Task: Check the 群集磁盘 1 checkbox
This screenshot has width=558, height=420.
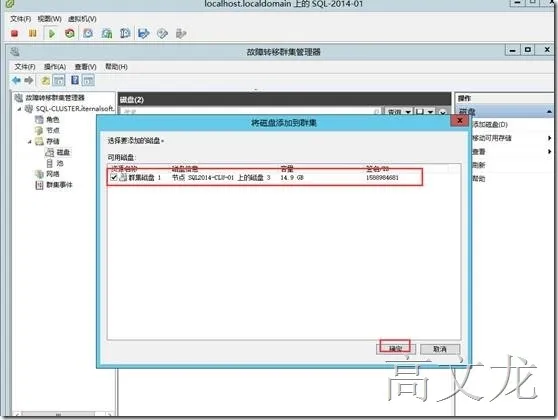Action: 114,177
